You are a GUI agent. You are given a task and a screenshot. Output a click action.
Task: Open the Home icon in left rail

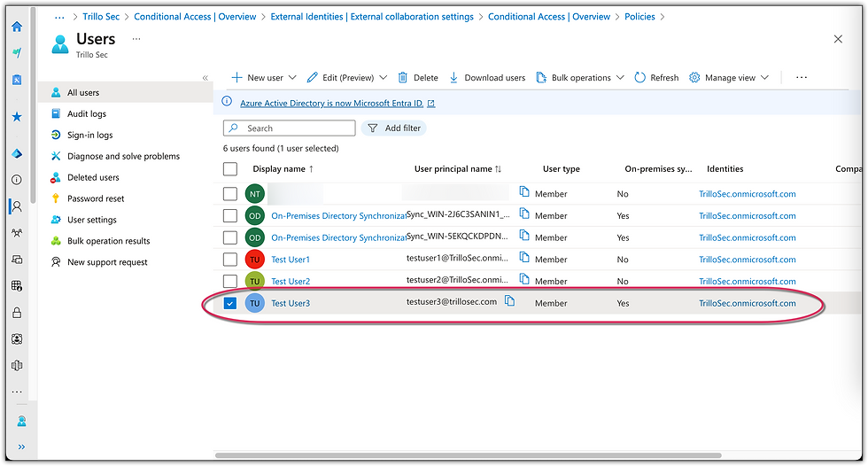[x=17, y=26]
